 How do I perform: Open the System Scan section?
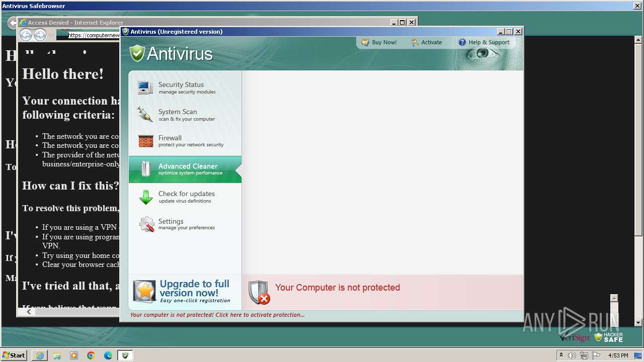click(x=185, y=115)
